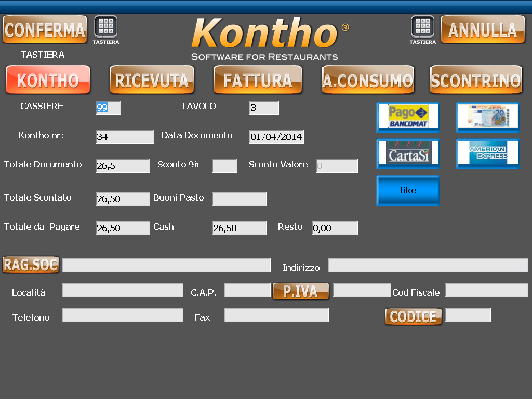
Task: Click the Località field
Action: coord(123,290)
